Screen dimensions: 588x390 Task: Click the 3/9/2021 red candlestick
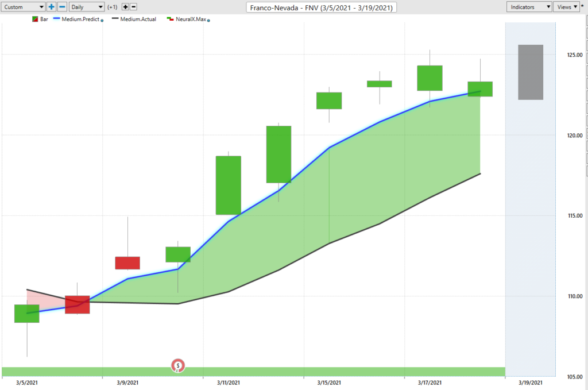127,263
